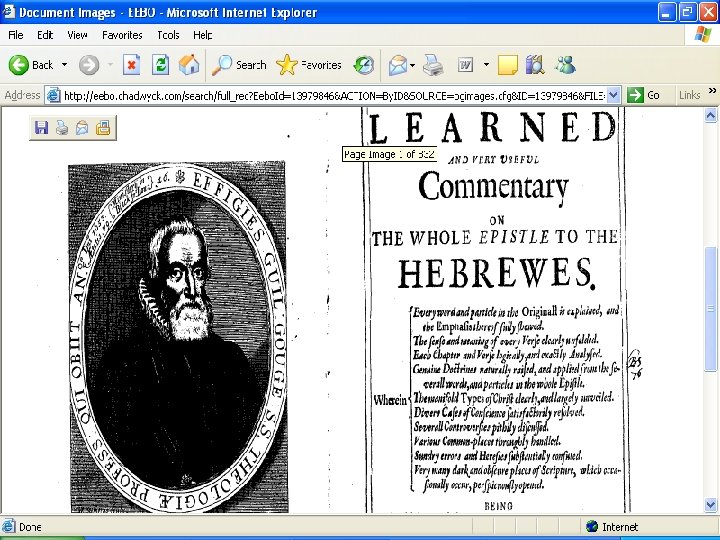This screenshot has height=540, width=720.
Task: Open the Tools menu
Action: 168,35
